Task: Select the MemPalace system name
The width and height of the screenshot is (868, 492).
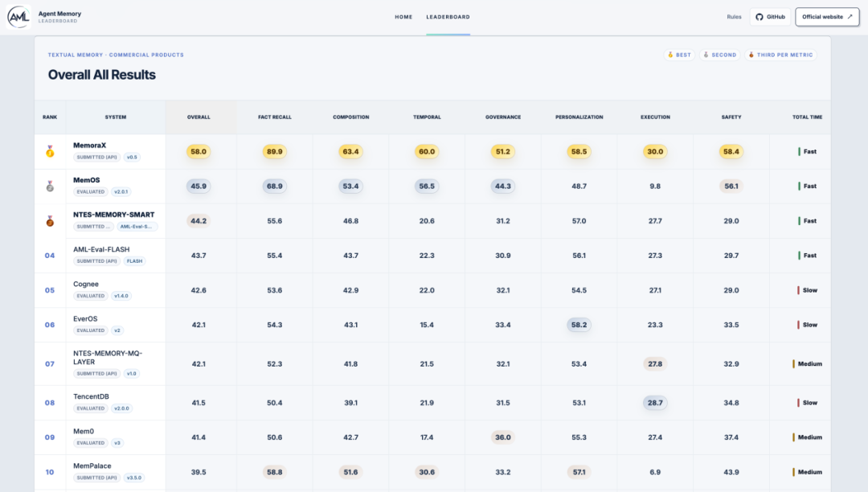Action: [92, 466]
